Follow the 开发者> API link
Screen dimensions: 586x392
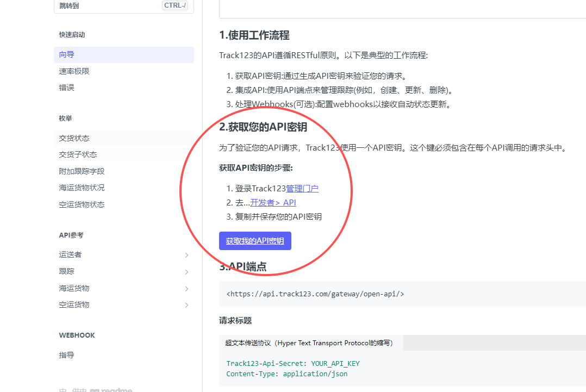pyautogui.click(x=273, y=203)
